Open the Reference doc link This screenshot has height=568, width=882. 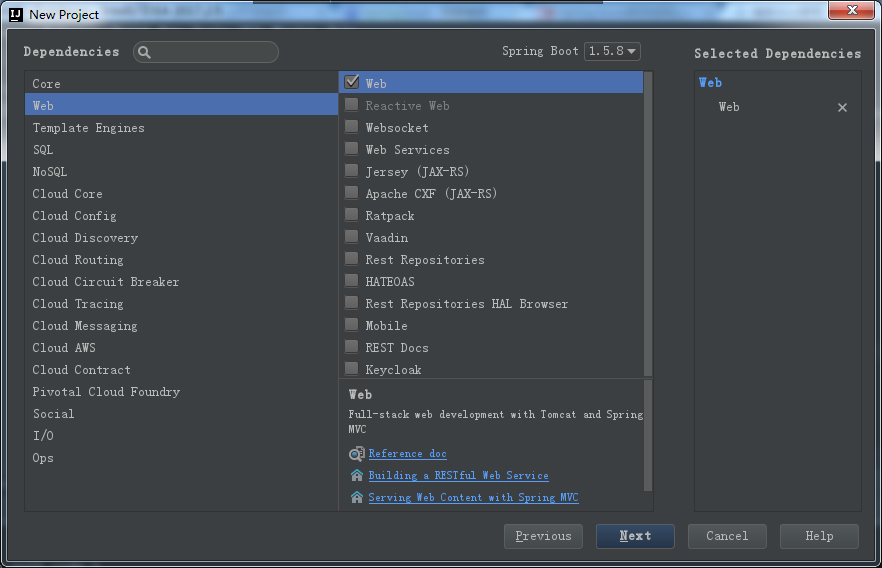[x=407, y=453]
